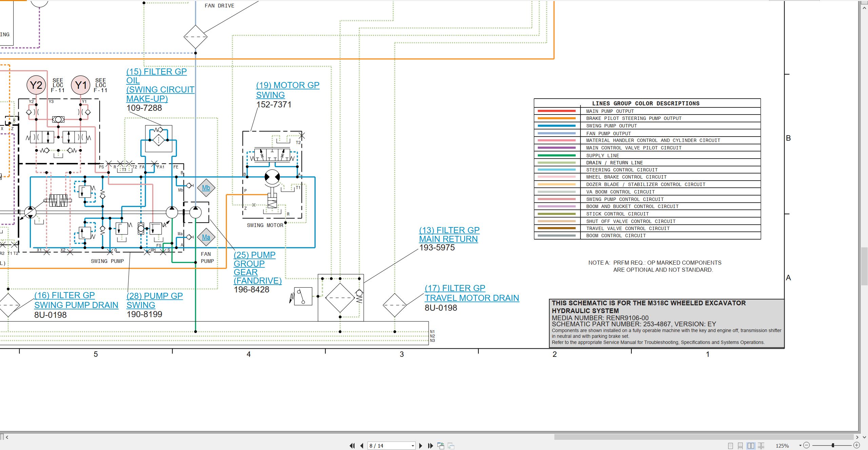
Task: Click the 'DRAIN / RETURN LINE' legend text
Action: [x=614, y=163]
